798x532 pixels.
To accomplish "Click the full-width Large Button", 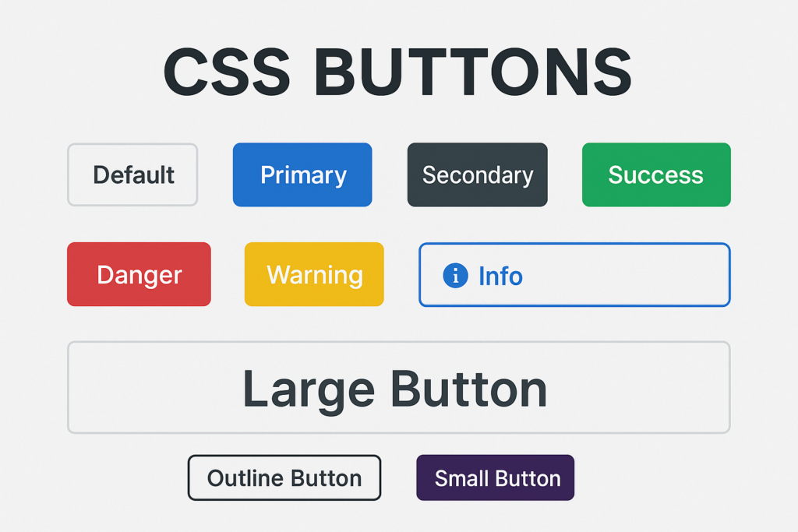I will 399,388.
